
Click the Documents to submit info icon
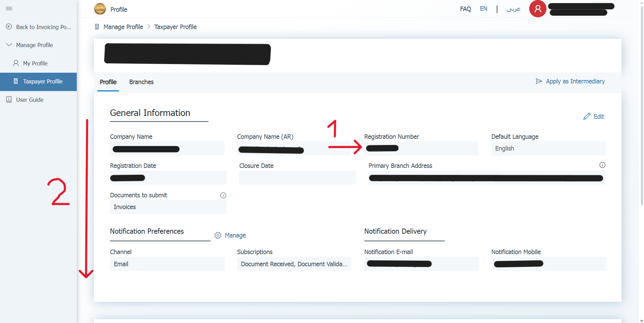[223, 196]
